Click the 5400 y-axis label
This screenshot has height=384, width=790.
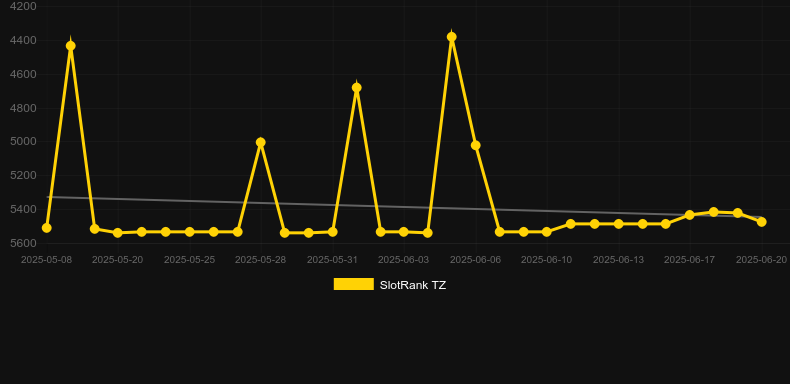(23, 209)
